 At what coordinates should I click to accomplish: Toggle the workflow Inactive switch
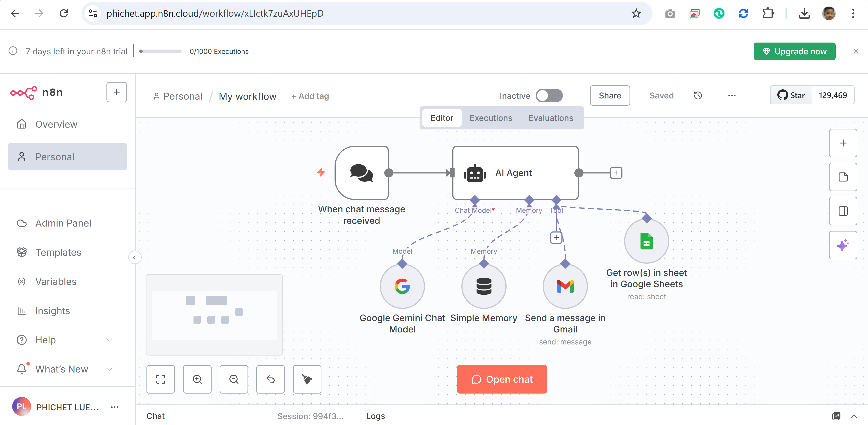[549, 96]
